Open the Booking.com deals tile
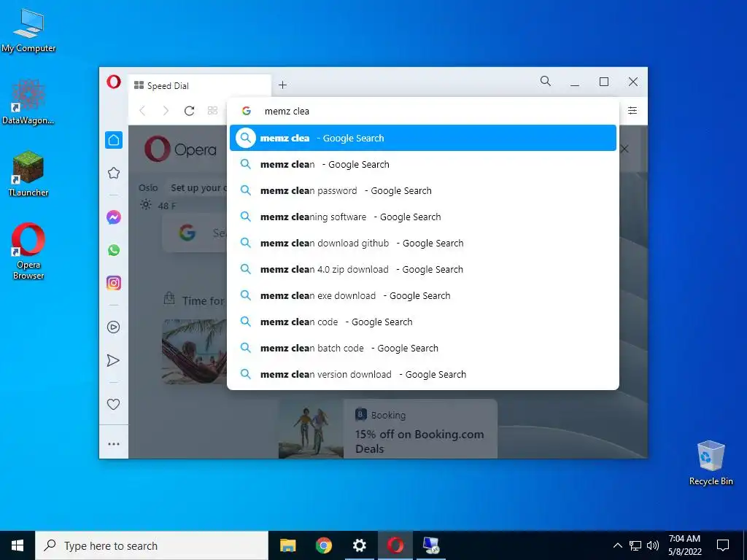 (388, 429)
